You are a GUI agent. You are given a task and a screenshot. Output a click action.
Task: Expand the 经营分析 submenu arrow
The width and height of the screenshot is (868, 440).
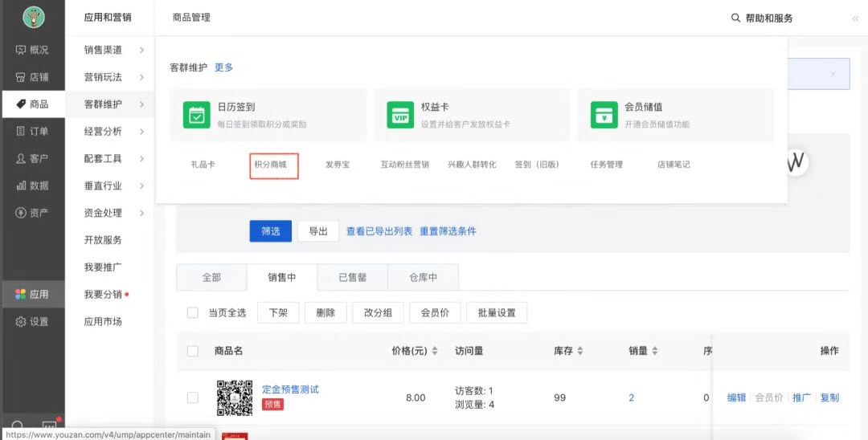click(141, 131)
